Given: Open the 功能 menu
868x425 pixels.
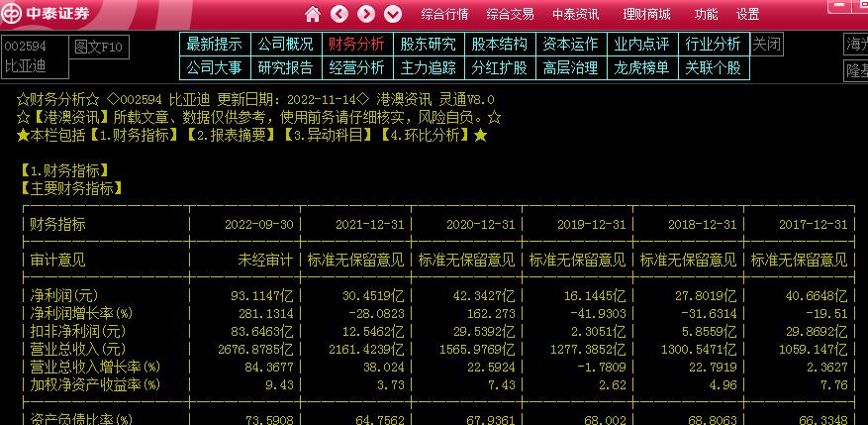Looking at the screenshot, I should 706,15.
